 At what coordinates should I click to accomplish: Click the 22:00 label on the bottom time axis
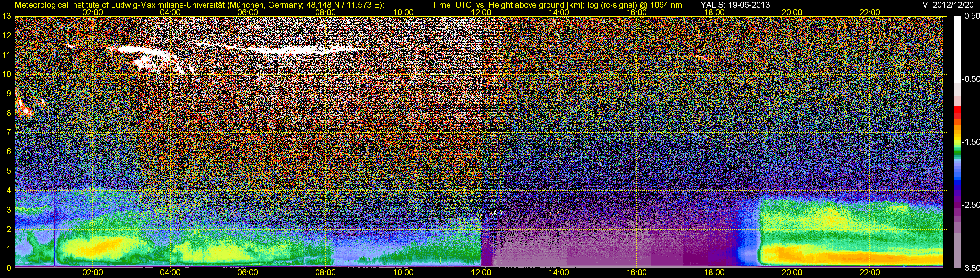[870, 273]
